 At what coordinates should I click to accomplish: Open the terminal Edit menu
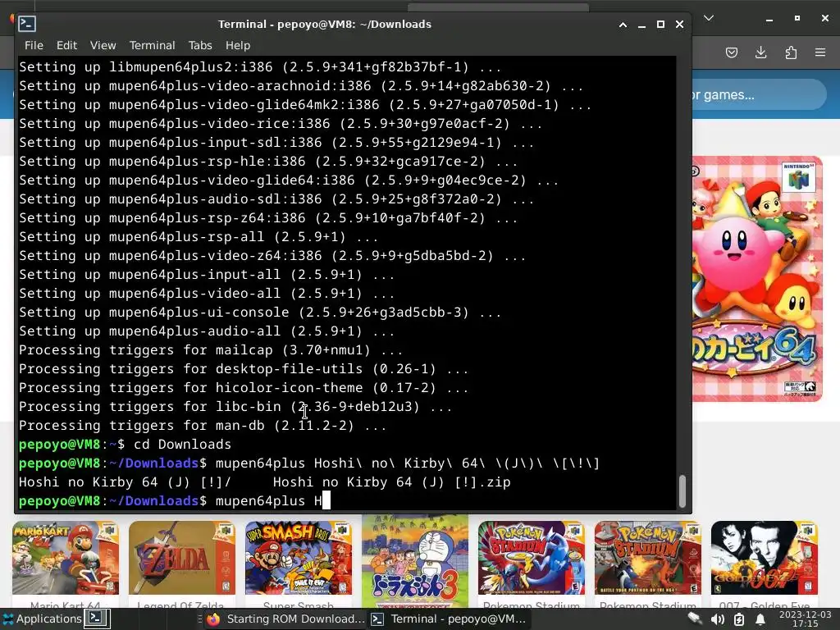click(66, 46)
